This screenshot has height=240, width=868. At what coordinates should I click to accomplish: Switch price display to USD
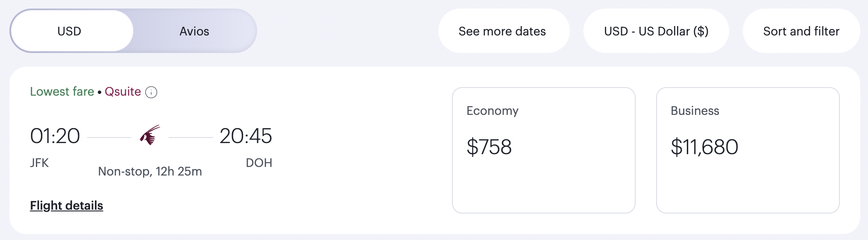pos(69,31)
